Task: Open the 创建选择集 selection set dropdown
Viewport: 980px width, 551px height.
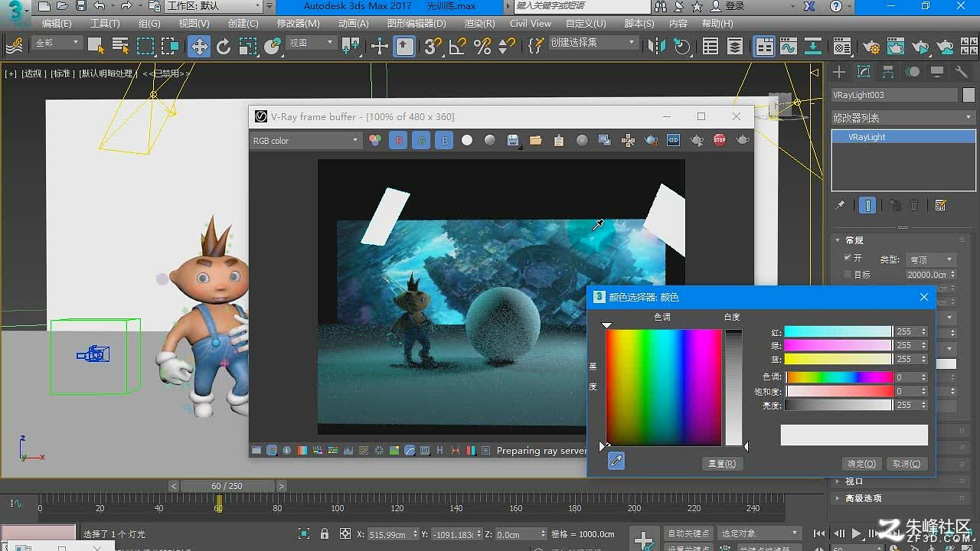Action: 593,43
